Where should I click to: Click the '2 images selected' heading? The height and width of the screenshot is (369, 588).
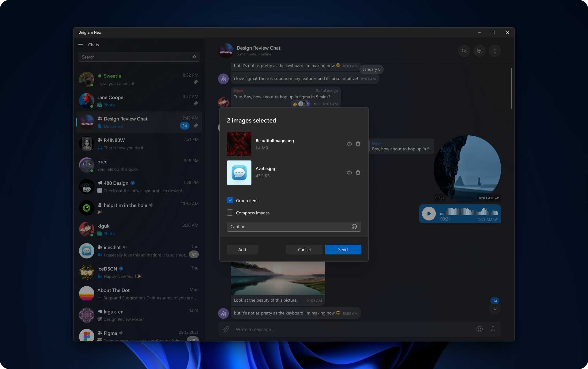[x=251, y=120]
